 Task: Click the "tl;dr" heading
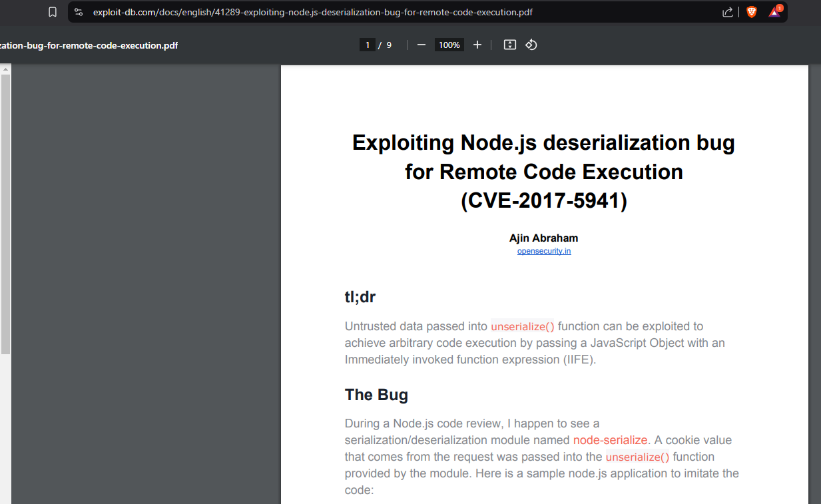tap(360, 297)
